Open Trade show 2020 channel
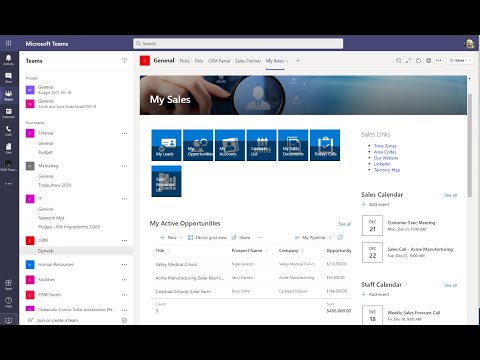Viewport: 480px width, 360px height. click(x=55, y=185)
